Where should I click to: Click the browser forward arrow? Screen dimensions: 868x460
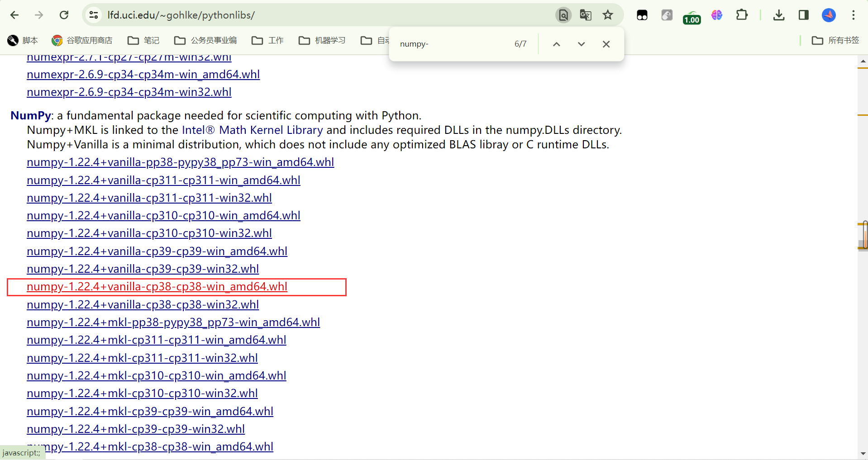coord(39,15)
